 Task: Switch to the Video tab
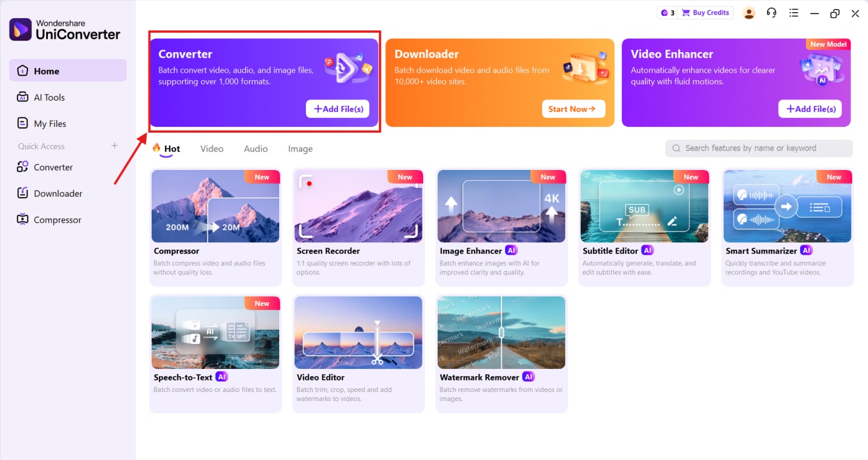click(x=212, y=149)
